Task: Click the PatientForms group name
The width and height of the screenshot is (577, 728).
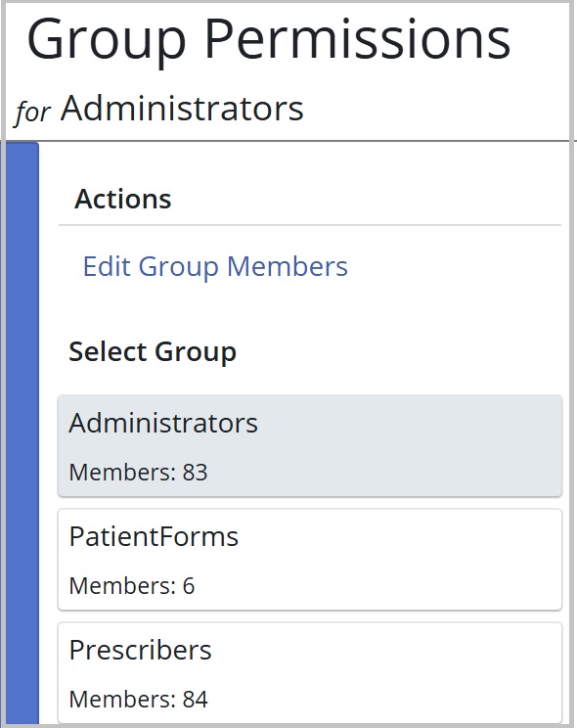Action: (154, 537)
